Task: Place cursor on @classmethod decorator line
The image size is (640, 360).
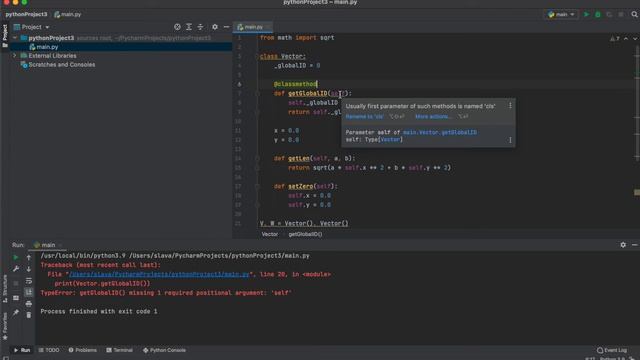Action: 296,84
